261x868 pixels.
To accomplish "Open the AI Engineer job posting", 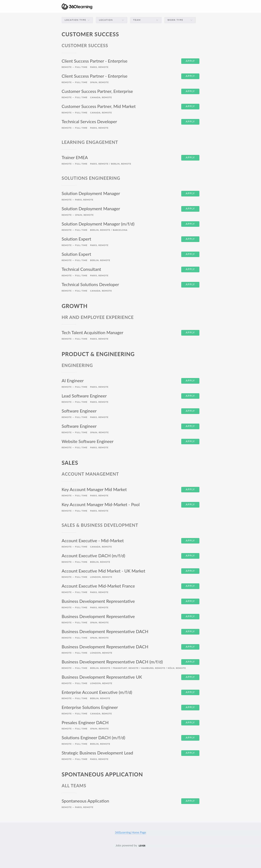I will tap(72, 381).
